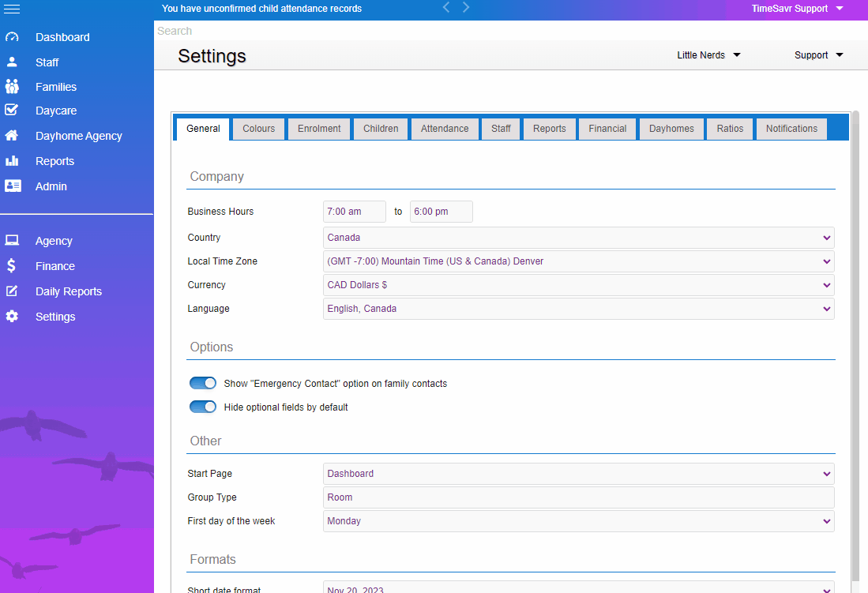This screenshot has height=593, width=868.
Task: Select the General tab
Action: click(203, 129)
